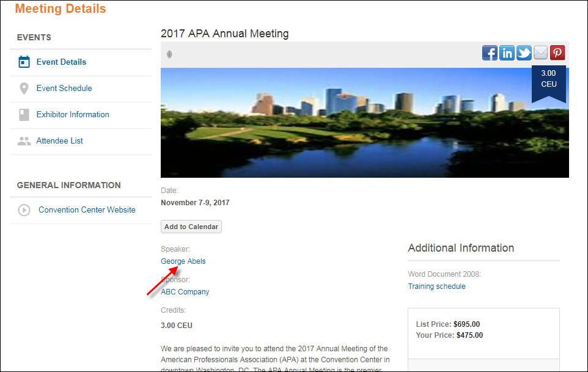This screenshot has width=588, height=372.
Task: Click the city skyline banner image
Action: (x=364, y=123)
